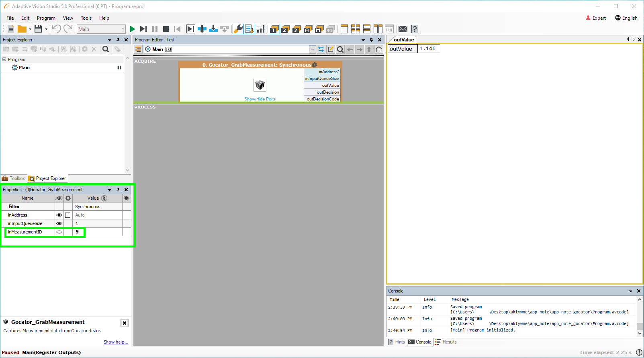Screen dimensions: 644x358
Task: Click the search magnifier in Program Editor
Action: tap(340, 49)
